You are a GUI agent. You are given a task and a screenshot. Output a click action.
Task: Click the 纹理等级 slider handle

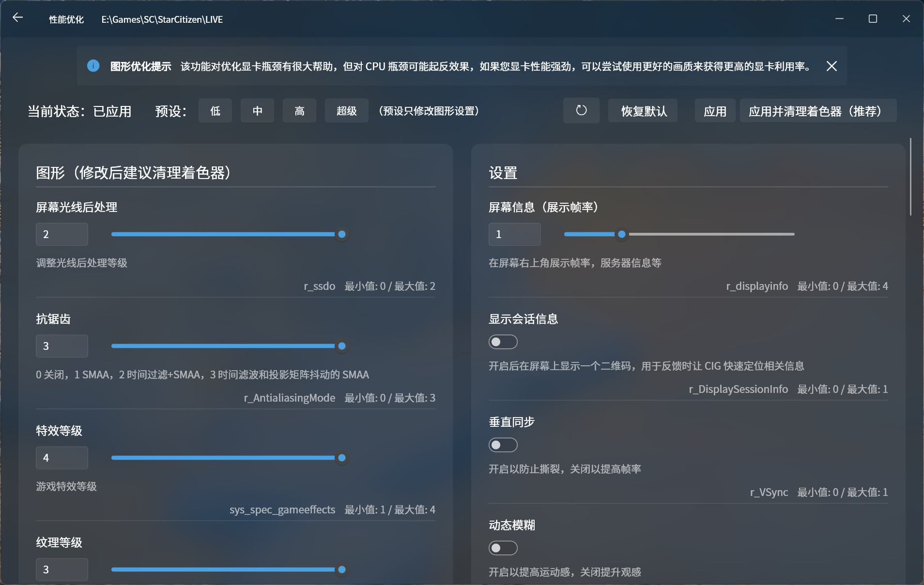point(342,570)
